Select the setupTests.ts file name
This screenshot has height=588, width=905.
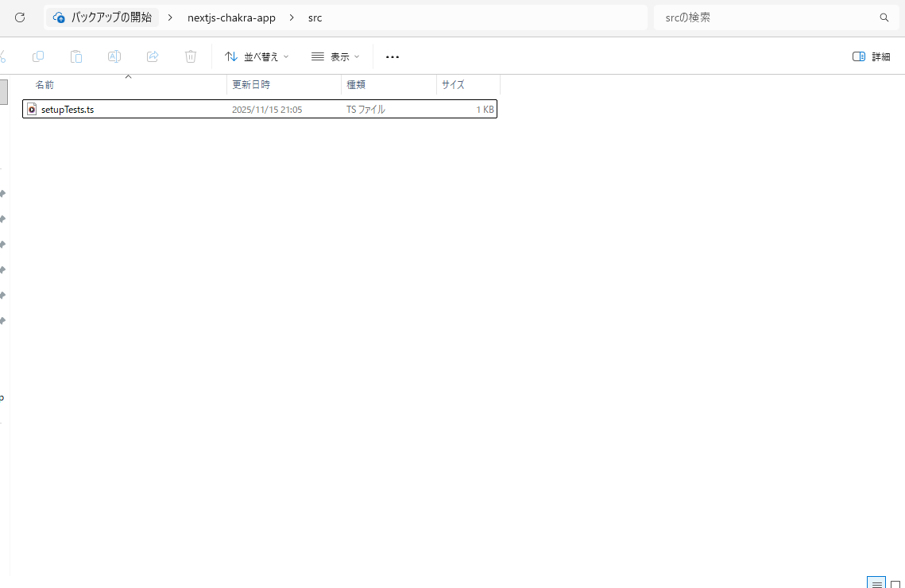(x=68, y=110)
